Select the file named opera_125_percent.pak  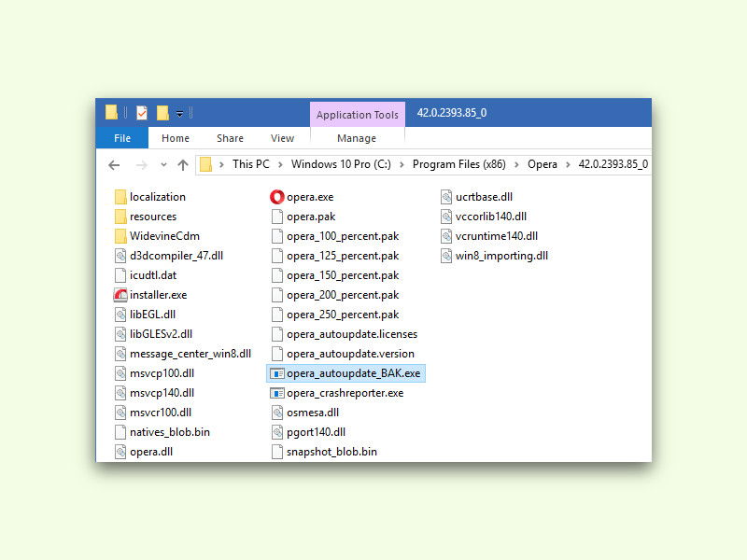tap(335, 256)
